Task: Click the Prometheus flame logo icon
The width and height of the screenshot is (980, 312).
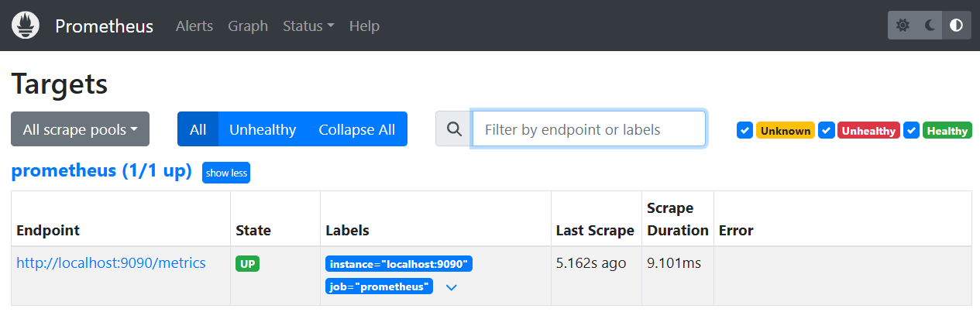Action: click(x=26, y=26)
